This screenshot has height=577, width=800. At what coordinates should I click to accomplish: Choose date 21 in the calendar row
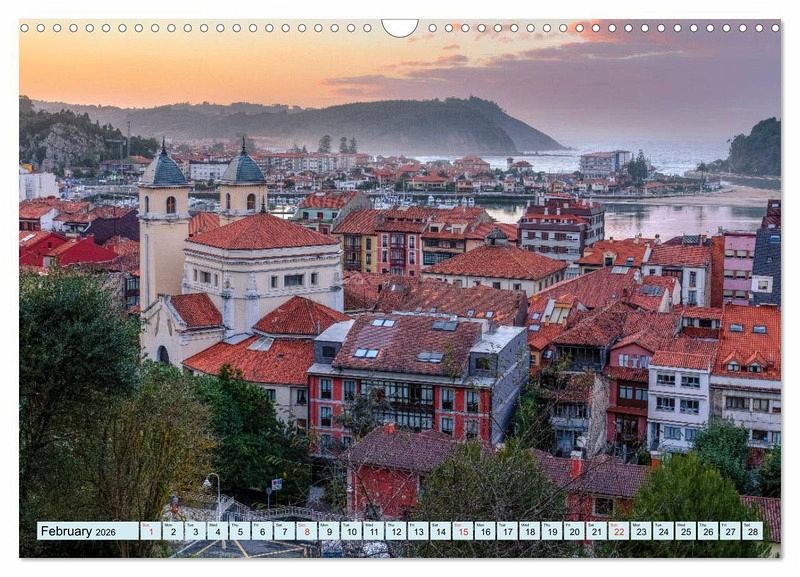[596, 531]
